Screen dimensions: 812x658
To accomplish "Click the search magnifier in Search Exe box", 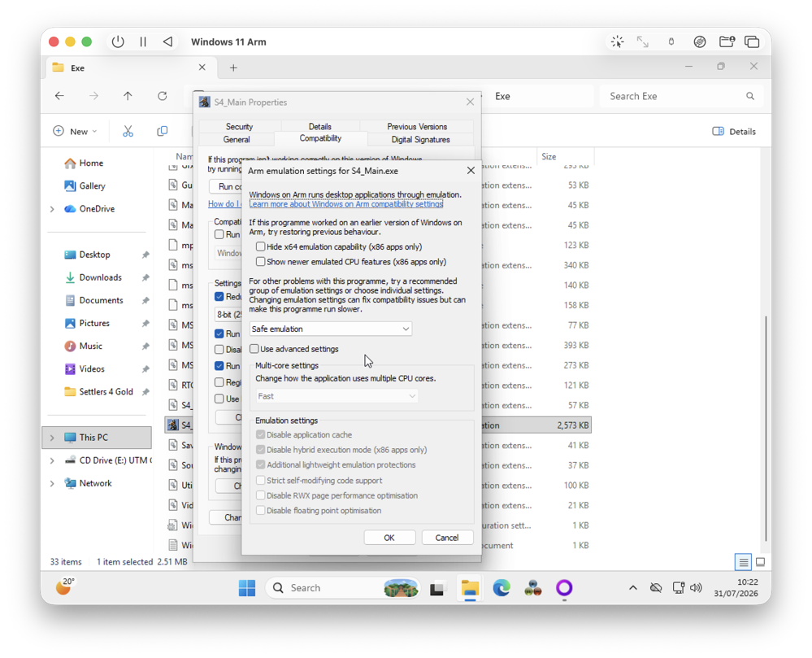I will 750,96.
